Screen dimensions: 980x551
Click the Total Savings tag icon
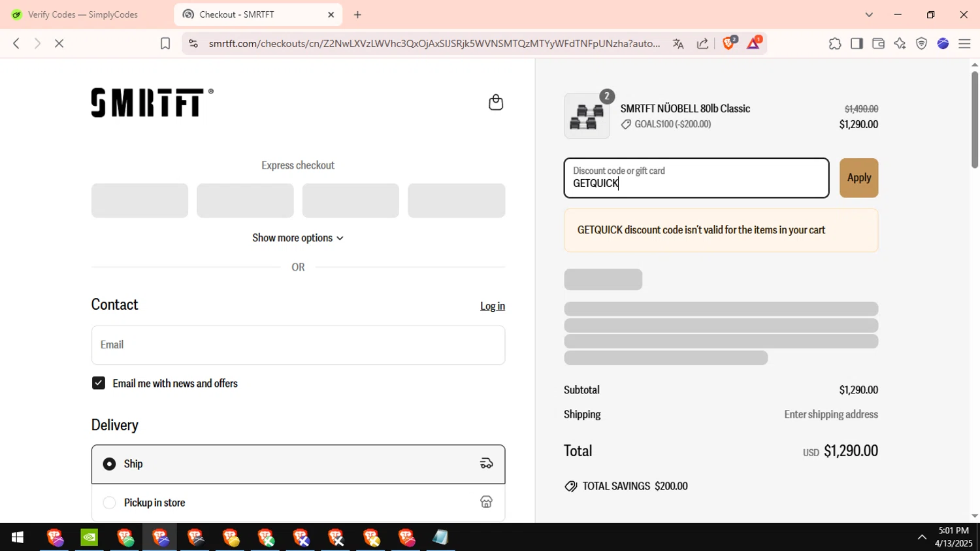pos(571,486)
